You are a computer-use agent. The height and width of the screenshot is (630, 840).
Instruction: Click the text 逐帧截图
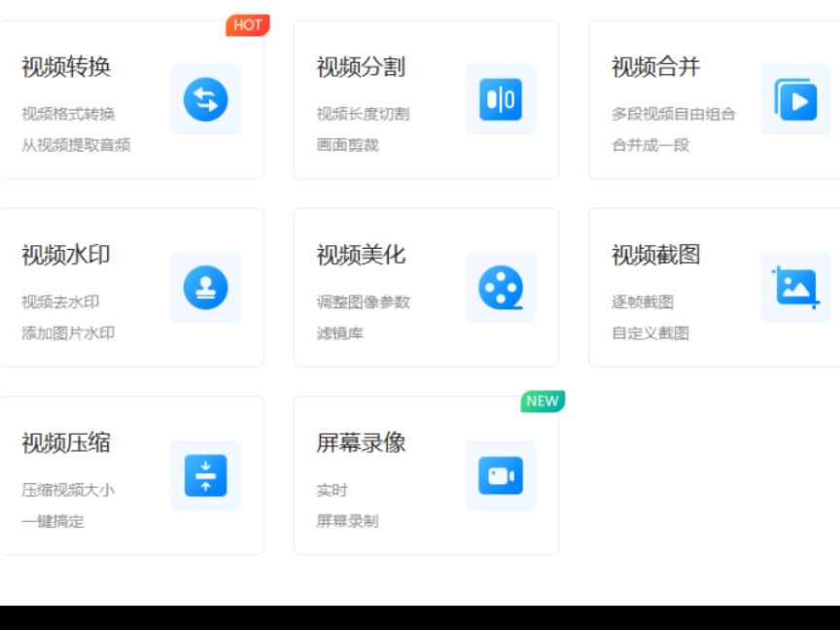tap(643, 302)
